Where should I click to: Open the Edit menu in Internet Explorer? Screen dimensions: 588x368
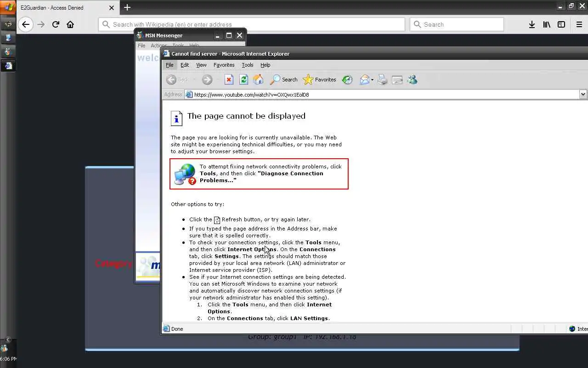coord(185,65)
